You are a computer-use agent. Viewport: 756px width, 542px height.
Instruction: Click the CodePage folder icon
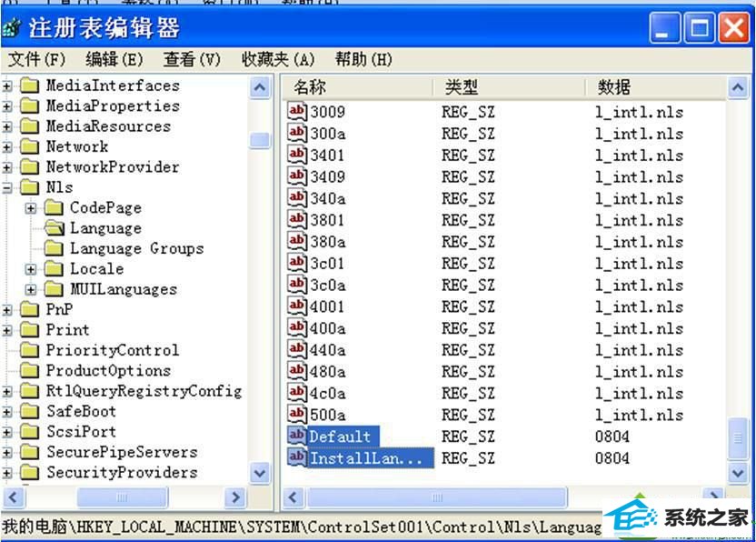coord(54,207)
